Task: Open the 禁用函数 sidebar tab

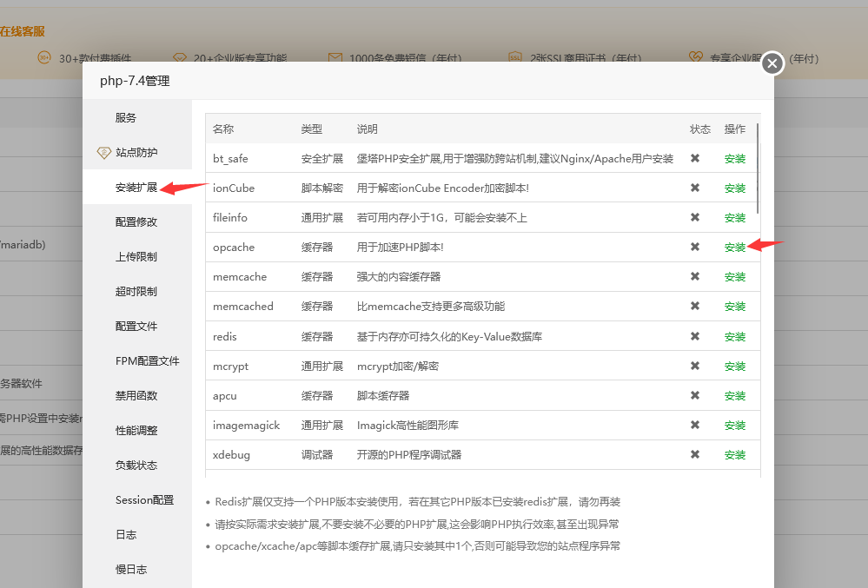Action: (136, 395)
